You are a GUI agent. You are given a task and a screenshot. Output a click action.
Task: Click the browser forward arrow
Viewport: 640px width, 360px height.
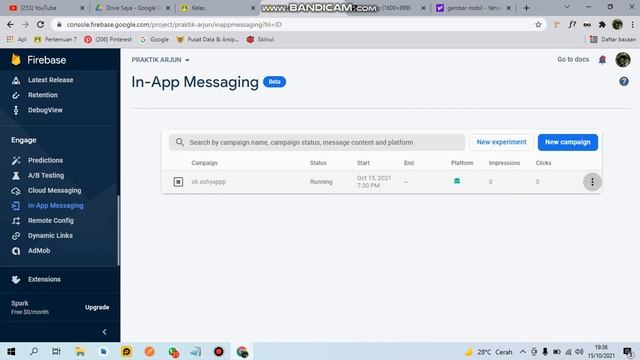click(25, 24)
